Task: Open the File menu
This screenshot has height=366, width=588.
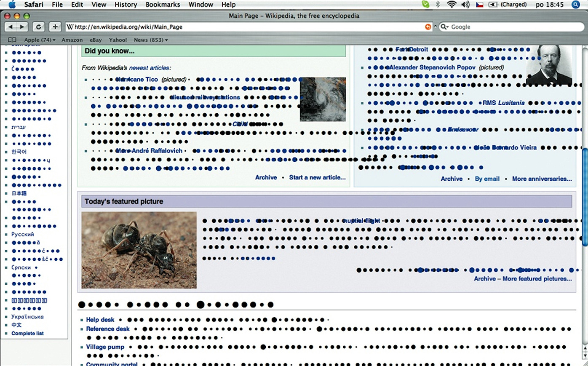Action: point(57,5)
